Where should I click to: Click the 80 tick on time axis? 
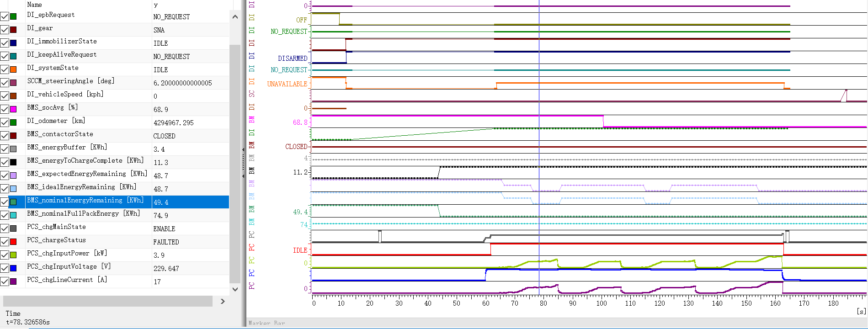coord(543,303)
